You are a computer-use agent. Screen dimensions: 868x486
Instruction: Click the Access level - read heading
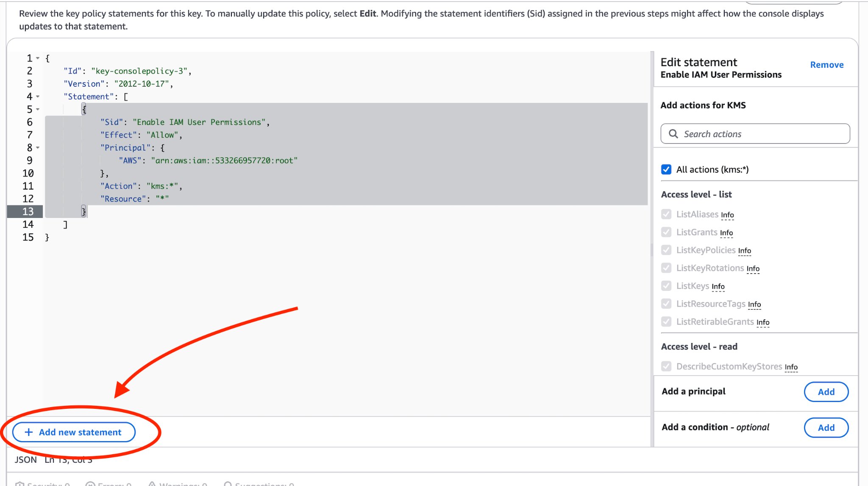(699, 347)
